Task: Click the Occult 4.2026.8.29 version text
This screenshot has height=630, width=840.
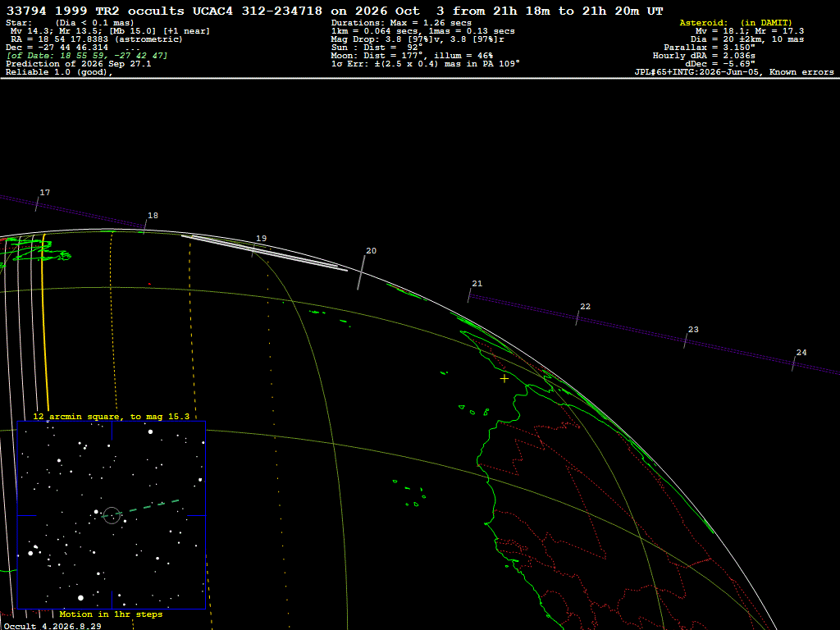Action: click(52, 626)
